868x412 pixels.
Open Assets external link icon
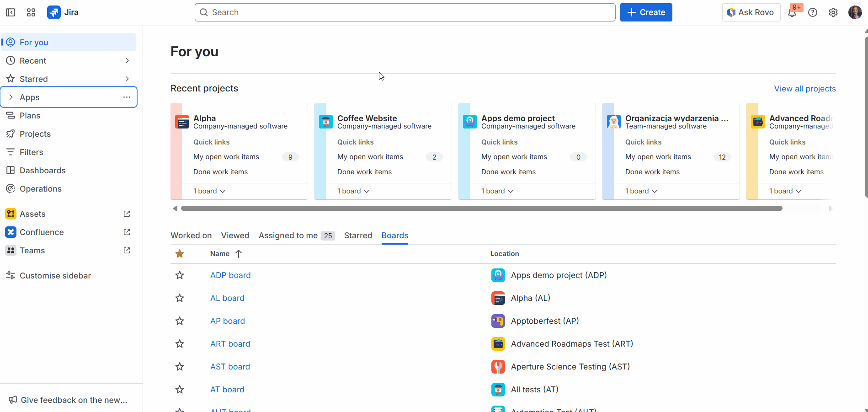(127, 214)
